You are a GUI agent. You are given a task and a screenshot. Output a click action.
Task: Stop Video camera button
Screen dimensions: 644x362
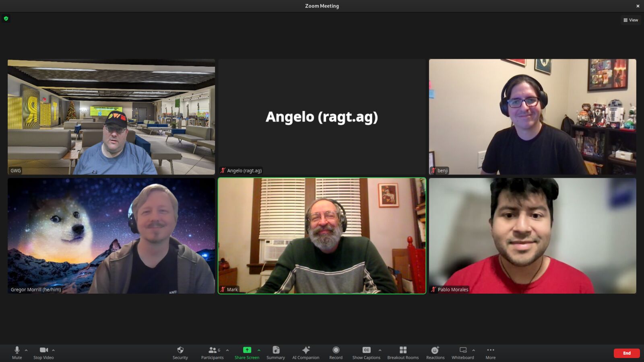coord(43,353)
